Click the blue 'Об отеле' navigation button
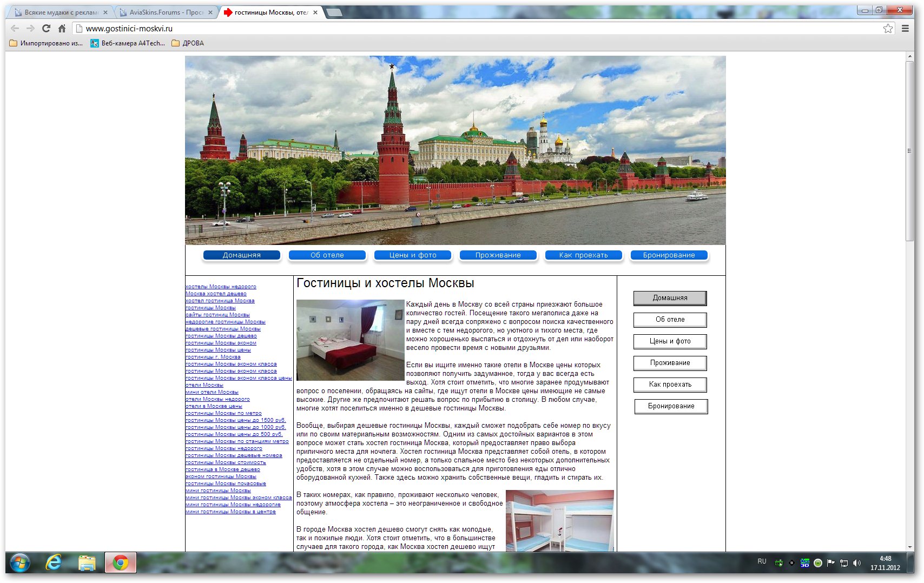 327,255
